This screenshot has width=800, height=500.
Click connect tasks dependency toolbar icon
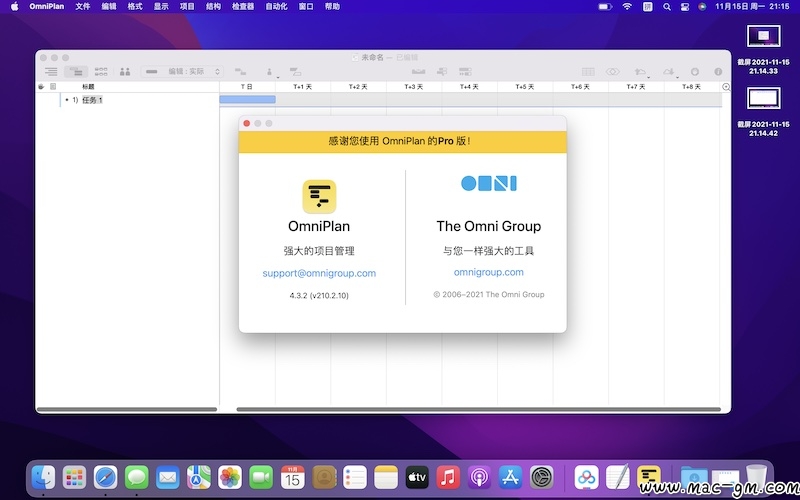[240, 71]
